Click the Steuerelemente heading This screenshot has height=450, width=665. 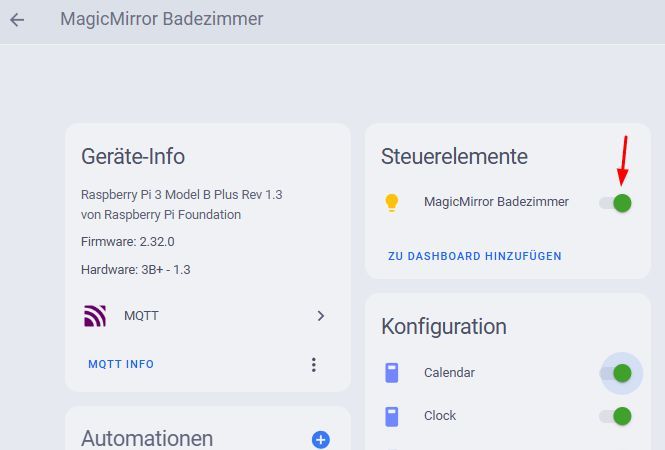click(454, 156)
